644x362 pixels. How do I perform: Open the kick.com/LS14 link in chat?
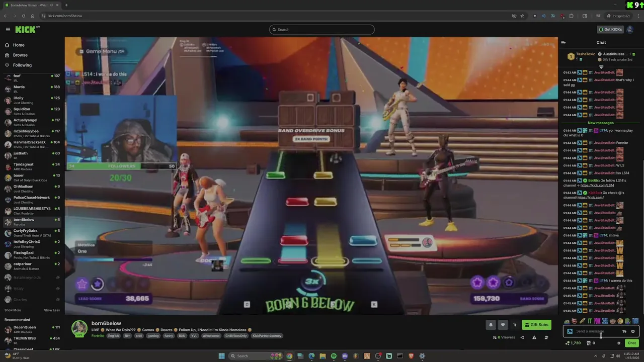click(x=597, y=186)
